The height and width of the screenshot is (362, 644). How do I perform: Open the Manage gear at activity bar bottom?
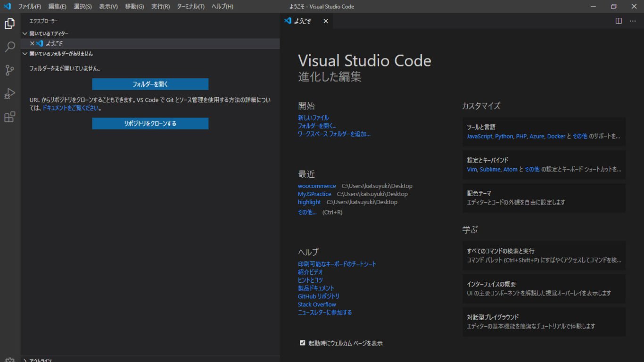pos(10,359)
